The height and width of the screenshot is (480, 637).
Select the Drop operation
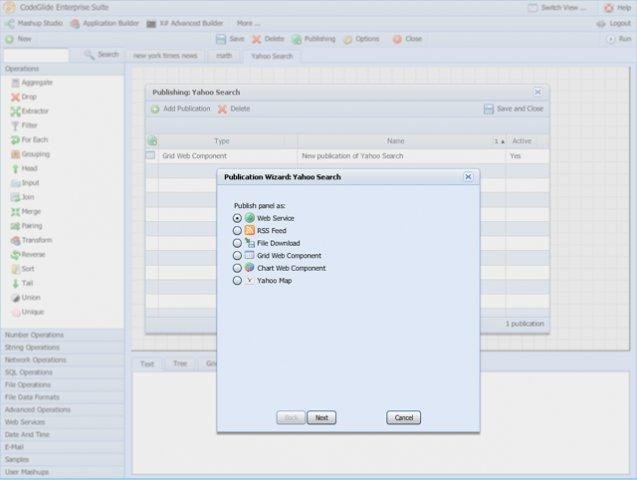[24, 97]
